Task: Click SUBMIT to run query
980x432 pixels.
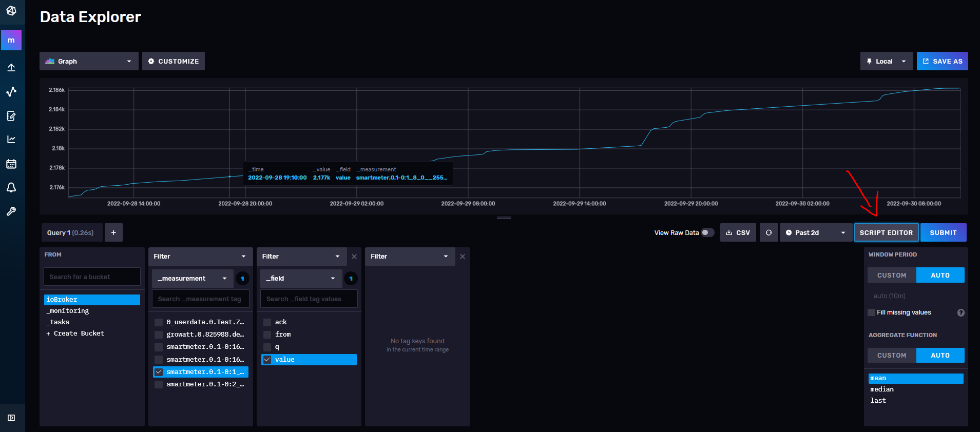Action: (944, 232)
